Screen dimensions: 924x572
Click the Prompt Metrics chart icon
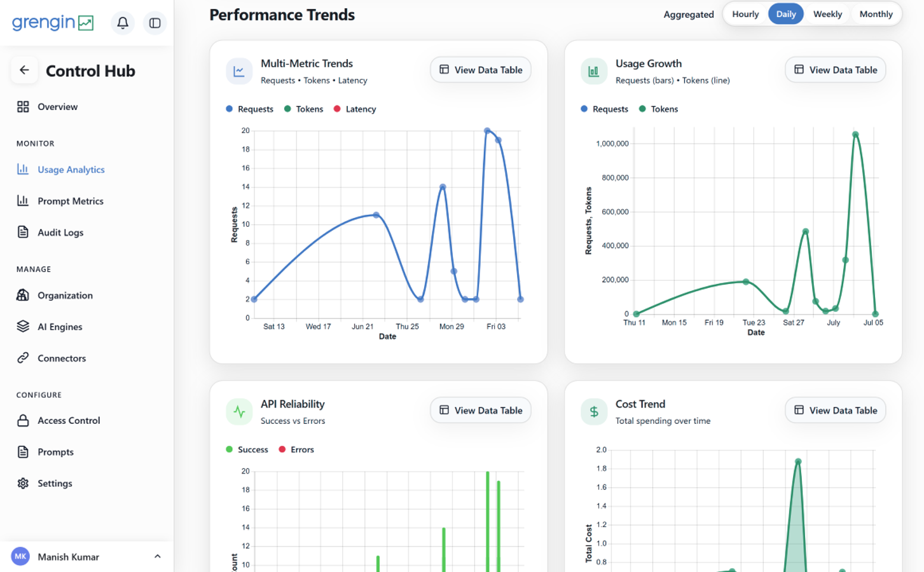click(x=23, y=201)
